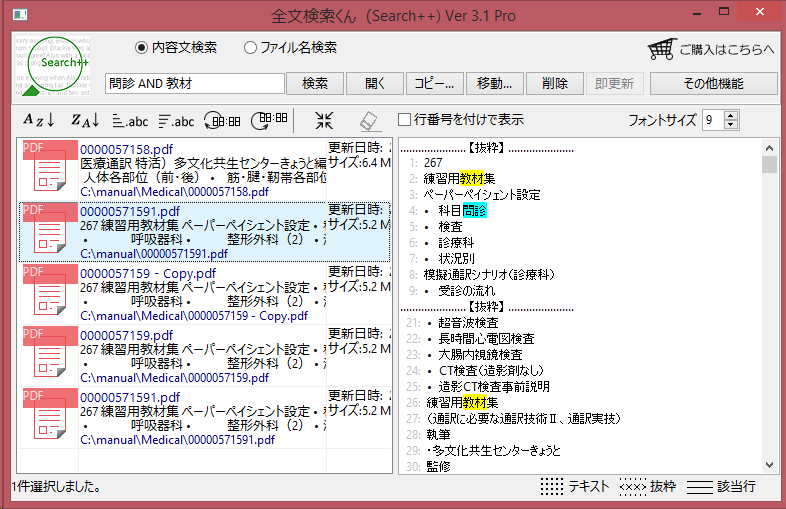Screen dimensions: 786x509
Task: Increase font size with up arrow
Action: pyautogui.click(x=731, y=115)
